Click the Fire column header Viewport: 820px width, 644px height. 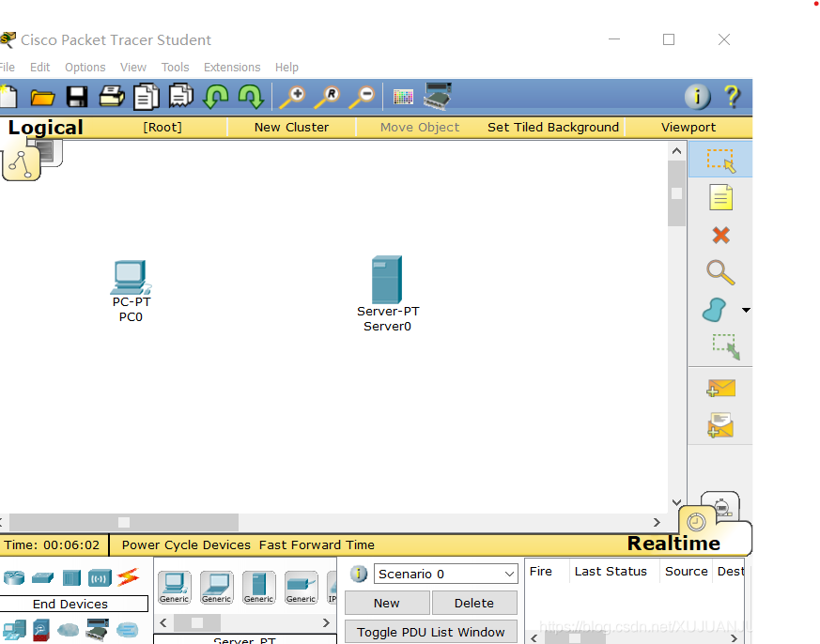point(541,572)
